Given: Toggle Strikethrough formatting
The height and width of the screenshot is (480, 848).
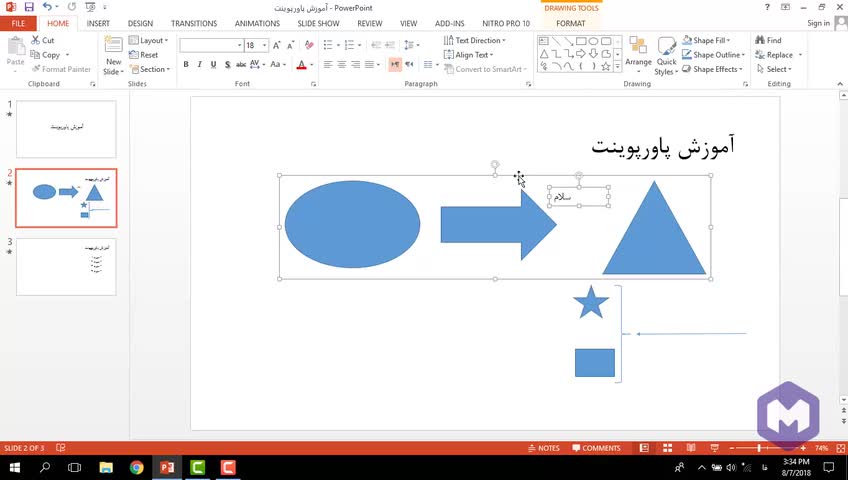Looking at the screenshot, I should pos(241,64).
